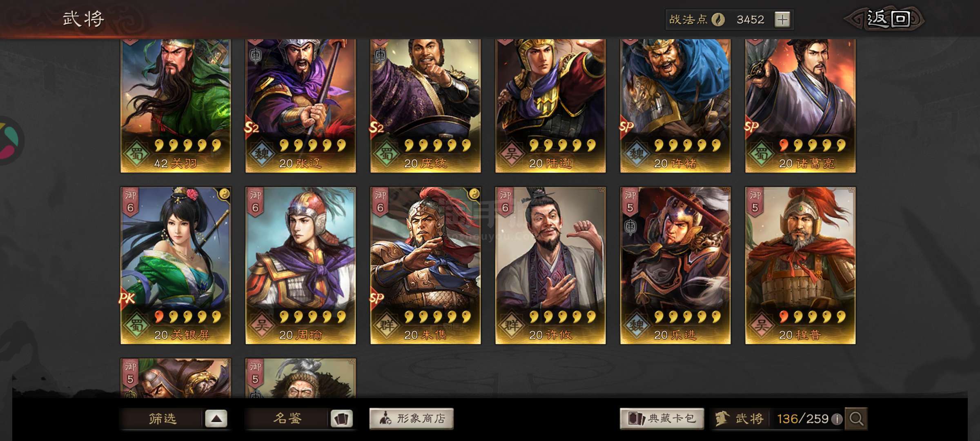Select the SP 诸葛亮 card
980x441 pixels.
800,106
